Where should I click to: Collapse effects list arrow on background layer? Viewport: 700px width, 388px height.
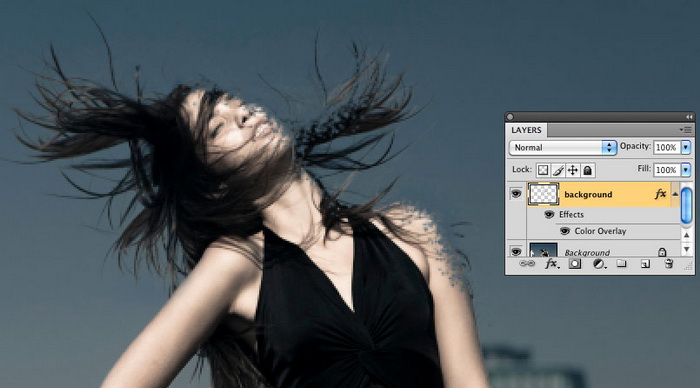[675, 194]
